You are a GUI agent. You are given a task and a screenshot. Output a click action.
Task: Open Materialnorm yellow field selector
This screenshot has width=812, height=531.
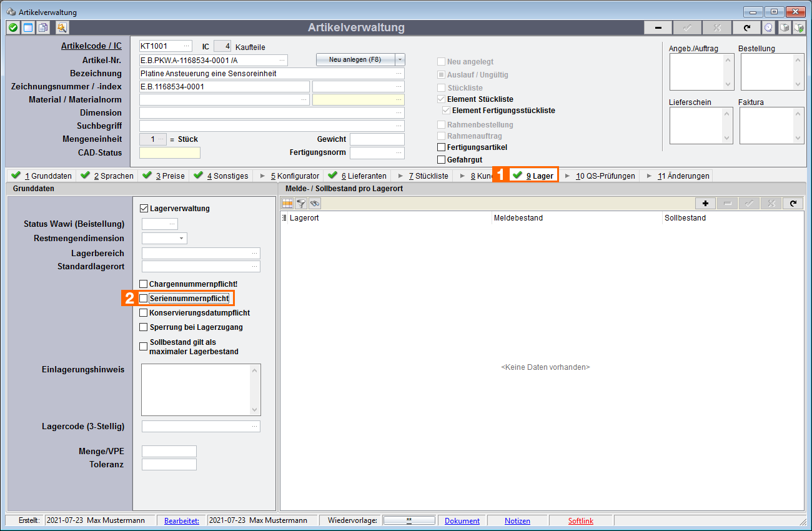pyautogui.click(x=399, y=99)
